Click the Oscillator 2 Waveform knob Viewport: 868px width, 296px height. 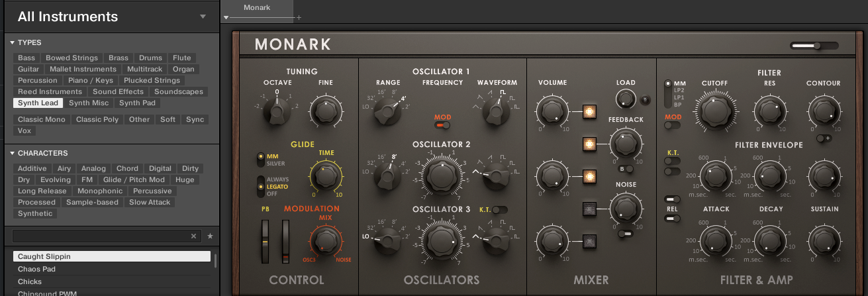point(497,175)
